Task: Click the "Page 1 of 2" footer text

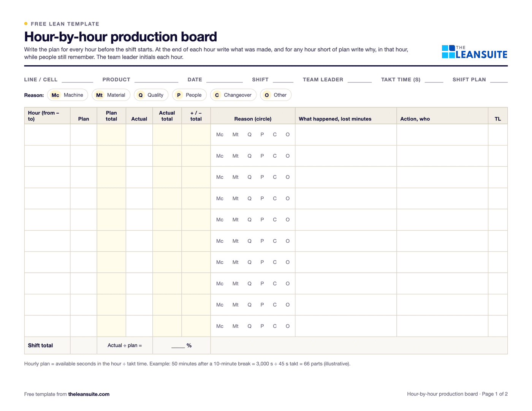Action: [x=495, y=394]
